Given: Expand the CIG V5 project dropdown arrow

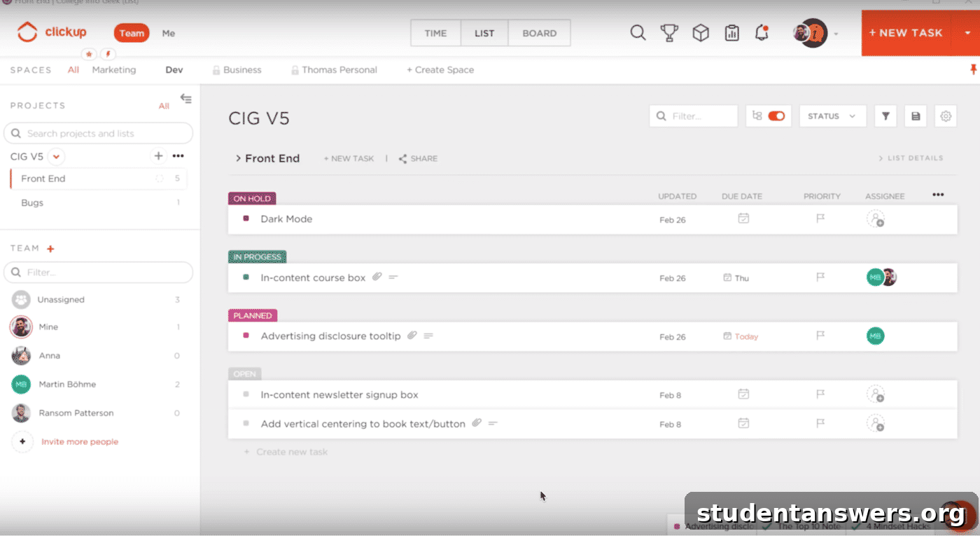Looking at the screenshot, I should pyautogui.click(x=57, y=156).
